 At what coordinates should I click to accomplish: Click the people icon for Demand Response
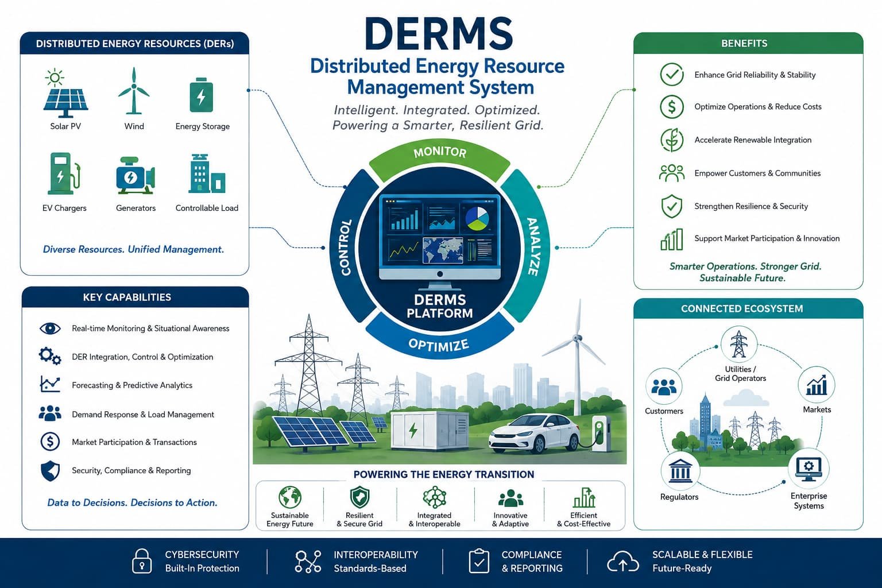pyautogui.click(x=50, y=413)
